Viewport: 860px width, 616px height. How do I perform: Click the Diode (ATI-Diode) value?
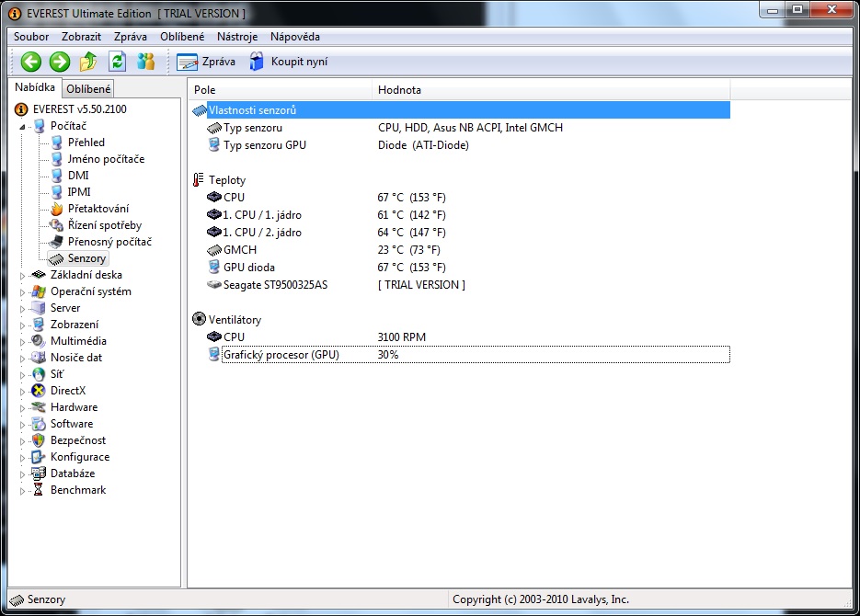click(423, 145)
